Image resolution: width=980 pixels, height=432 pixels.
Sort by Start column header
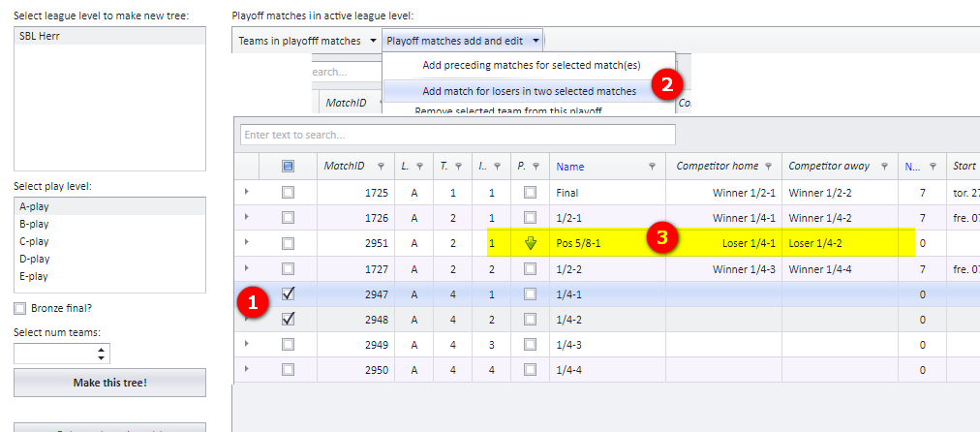tap(964, 167)
